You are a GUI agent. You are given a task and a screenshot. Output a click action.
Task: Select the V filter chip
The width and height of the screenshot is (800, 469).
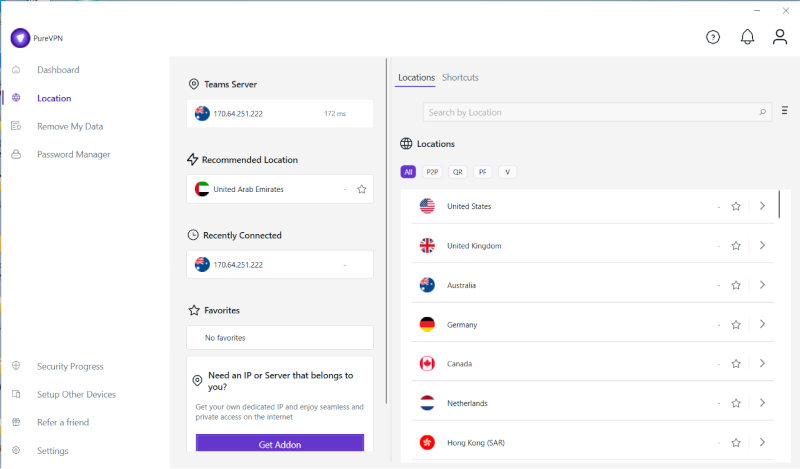pyautogui.click(x=507, y=172)
